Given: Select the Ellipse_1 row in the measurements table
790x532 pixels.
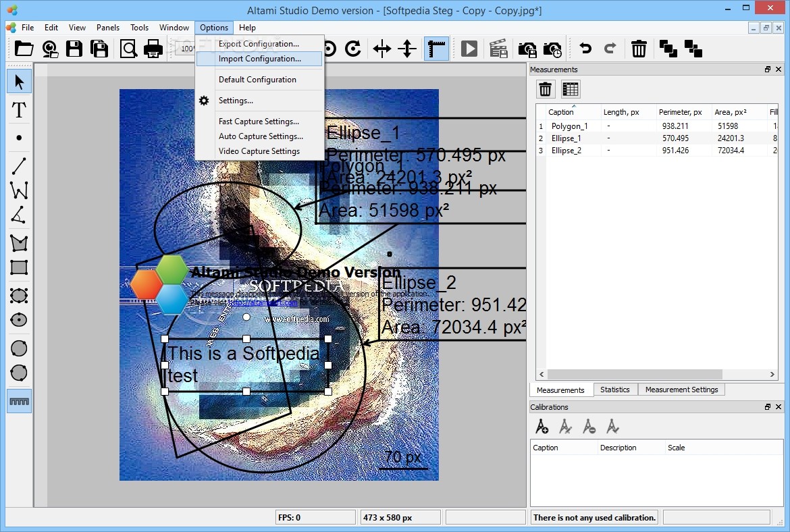Looking at the screenshot, I should [x=657, y=138].
